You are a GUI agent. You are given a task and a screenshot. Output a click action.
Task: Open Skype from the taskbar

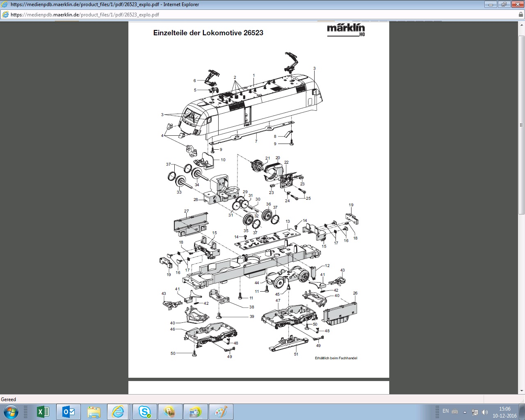[144, 412]
